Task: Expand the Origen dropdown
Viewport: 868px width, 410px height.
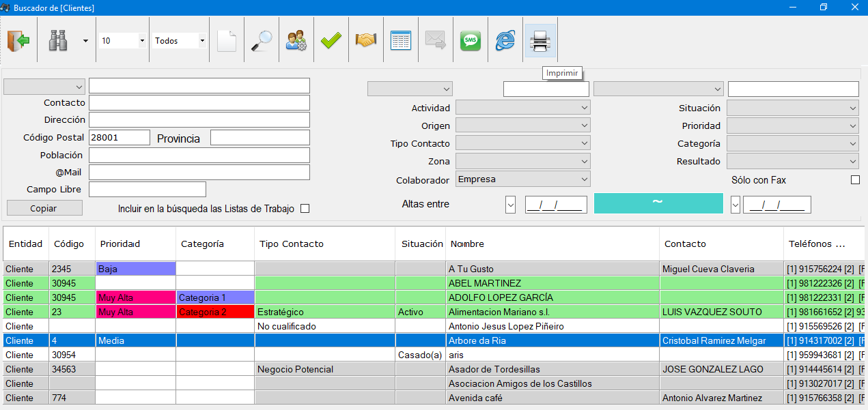Action: [x=522, y=126]
